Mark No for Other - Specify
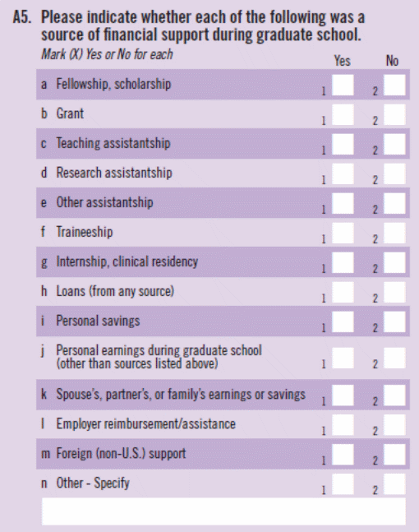The height and width of the screenshot is (532, 419). (x=394, y=484)
